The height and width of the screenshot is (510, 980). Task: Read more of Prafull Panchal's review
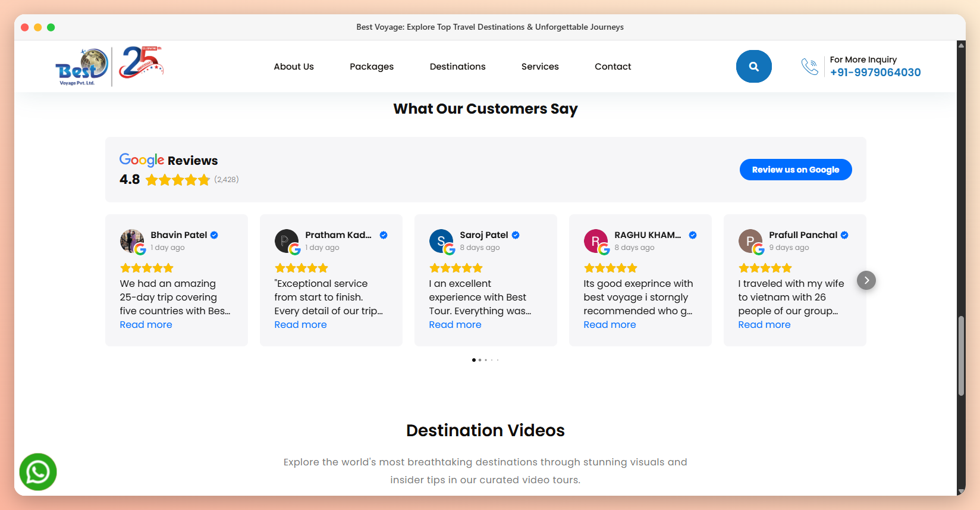pyautogui.click(x=765, y=325)
